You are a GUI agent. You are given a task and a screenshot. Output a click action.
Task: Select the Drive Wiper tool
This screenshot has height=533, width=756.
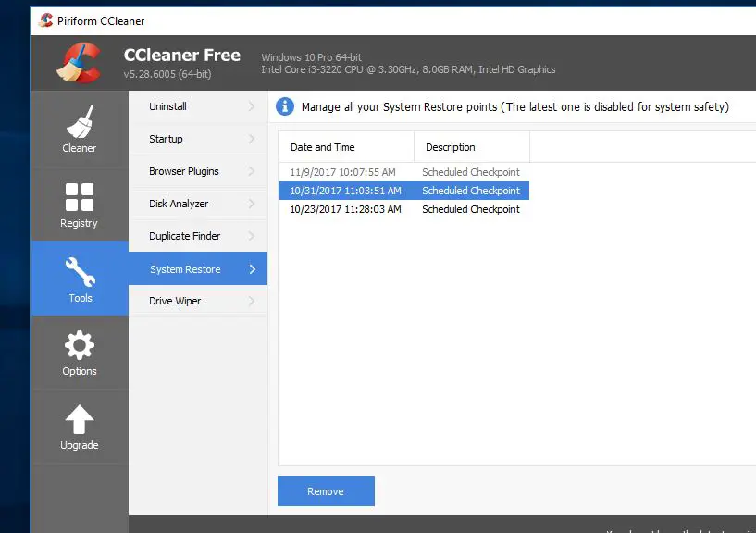tap(176, 301)
